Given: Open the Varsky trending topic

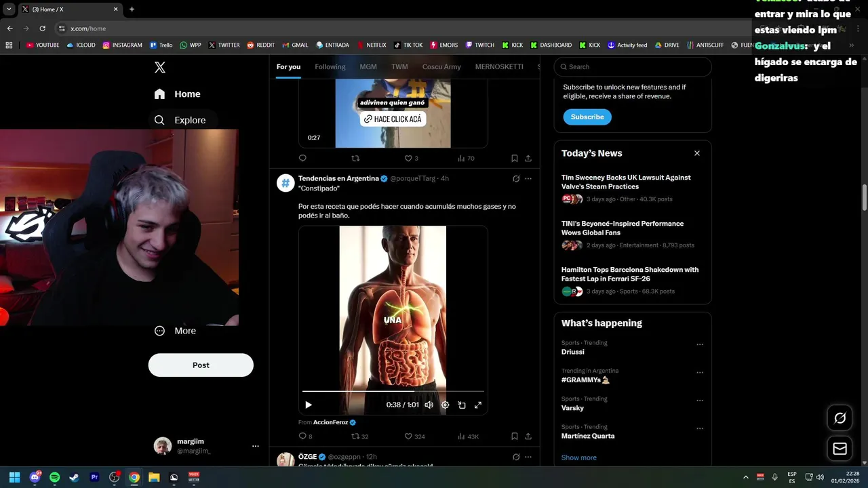Looking at the screenshot, I should coord(572,408).
